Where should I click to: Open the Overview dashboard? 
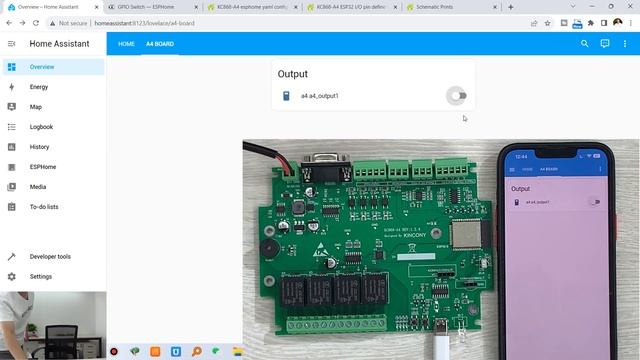click(53, 67)
